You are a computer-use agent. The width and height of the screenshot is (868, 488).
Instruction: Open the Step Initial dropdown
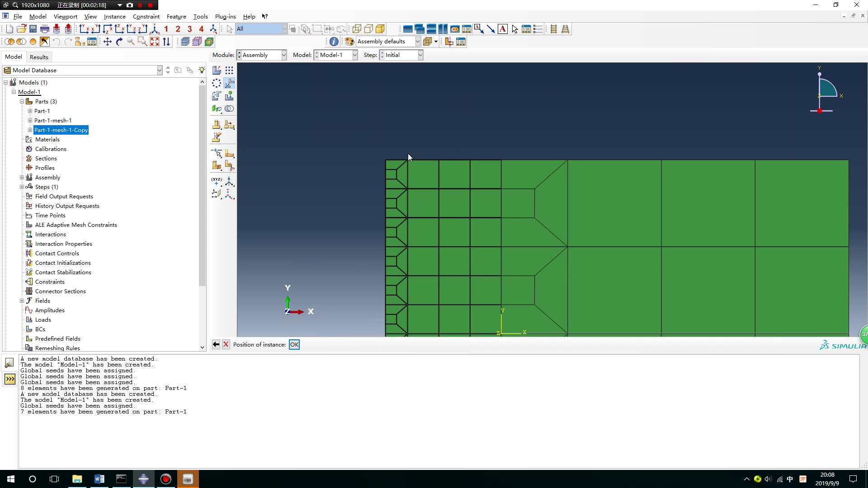[x=420, y=55]
